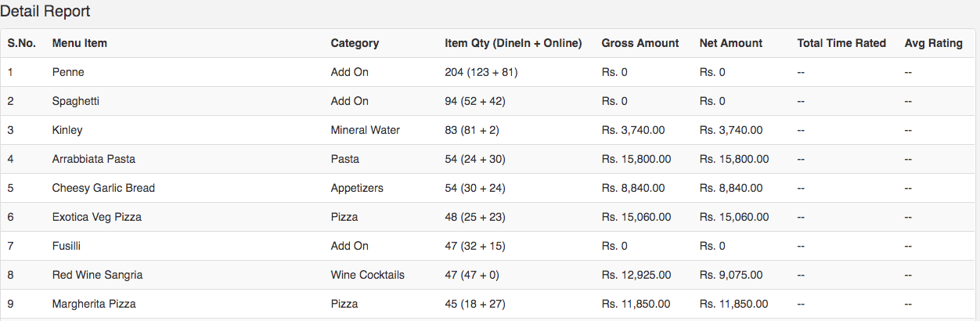Click Arrabbiata Pasta in the table

(94, 159)
